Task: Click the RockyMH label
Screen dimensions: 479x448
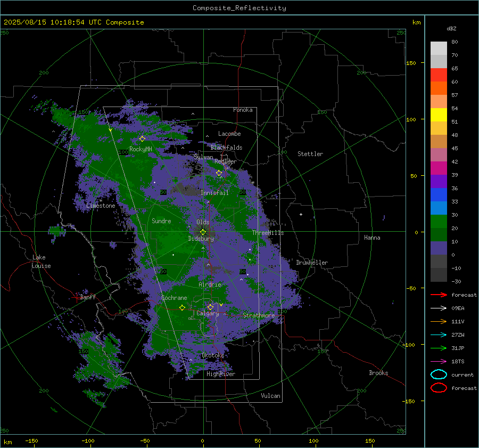Action: point(141,149)
